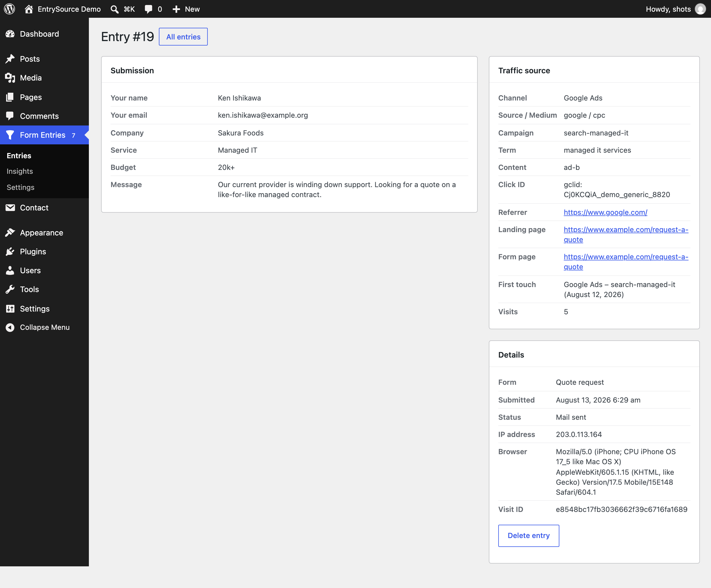Viewport: 711px width, 588px height.
Task: Click the company value Sakura Foods
Action: (241, 133)
